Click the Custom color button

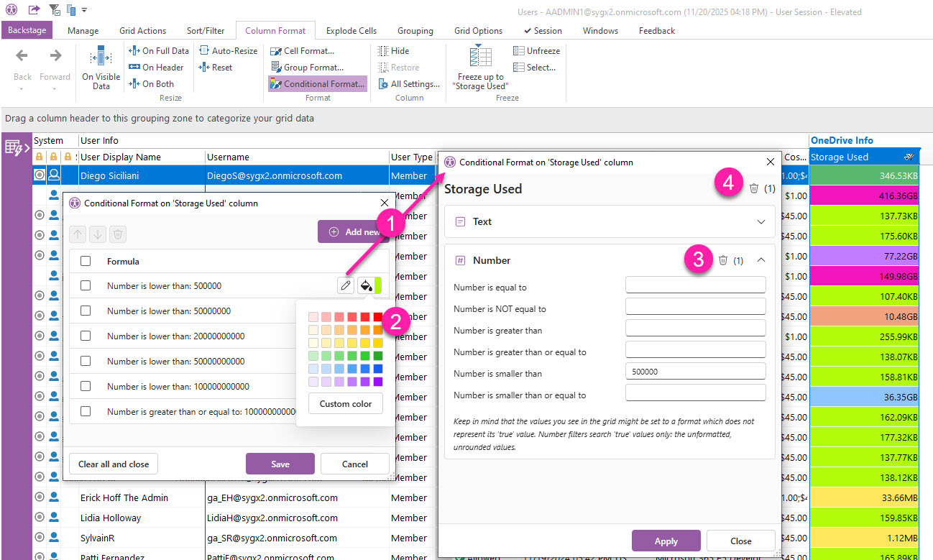pyautogui.click(x=346, y=404)
